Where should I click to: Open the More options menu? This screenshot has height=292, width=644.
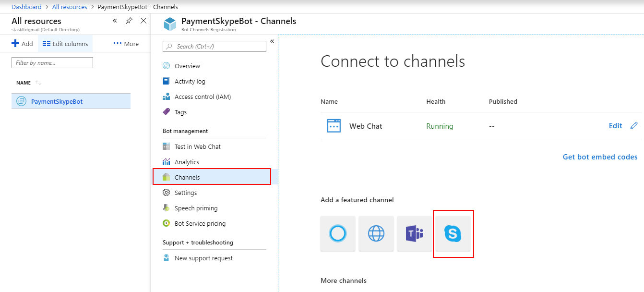point(126,44)
